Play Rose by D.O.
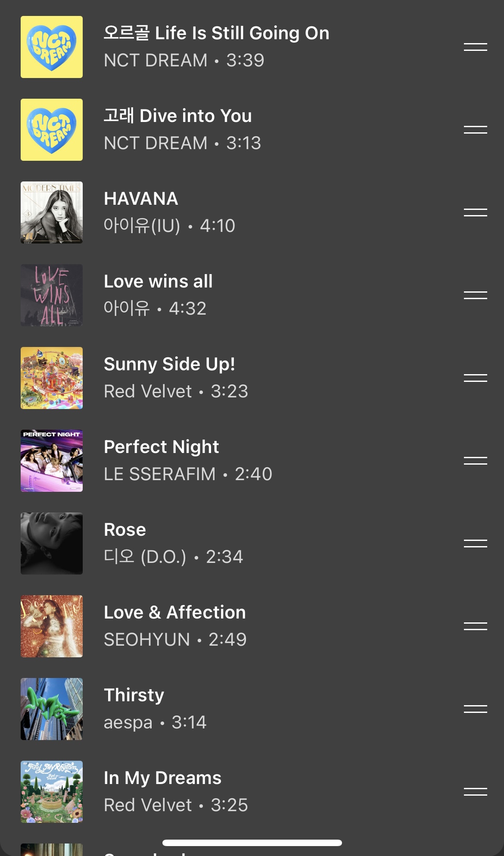The width and height of the screenshot is (504, 856). pos(252,544)
